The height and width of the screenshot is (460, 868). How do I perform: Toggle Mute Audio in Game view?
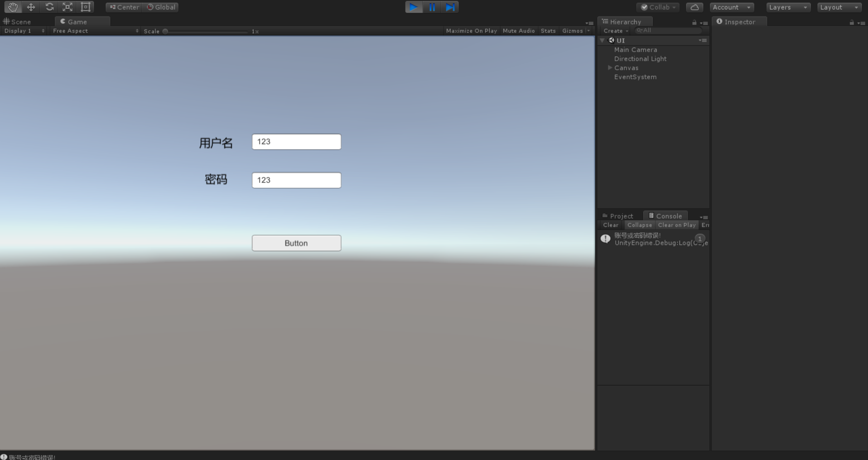coord(519,31)
